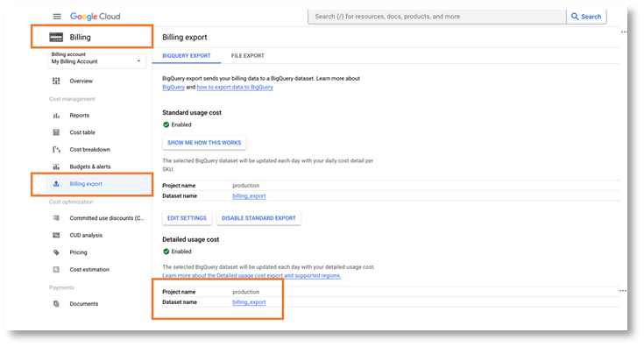Click the Committed use discounts list icon

point(56,218)
